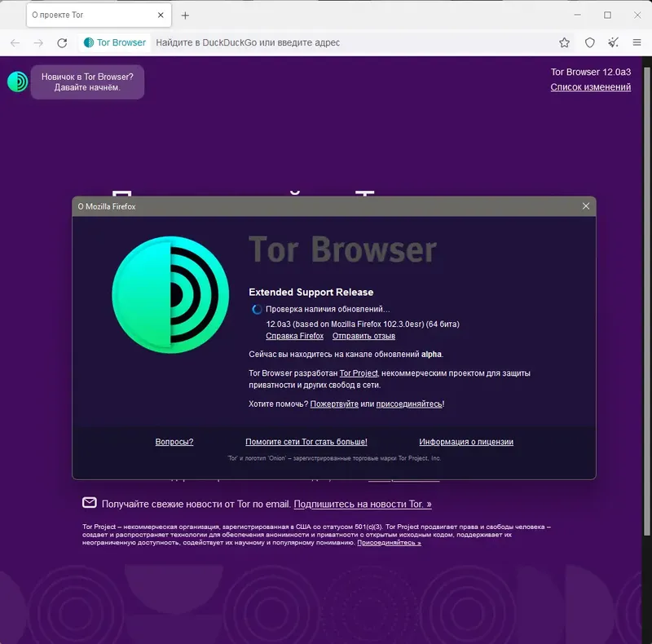Click the '12.0a3 (based on Mozilla Firefox 102.3.0esr)' text
Viewport: 652px width, 644px height.
pos(345,324)
